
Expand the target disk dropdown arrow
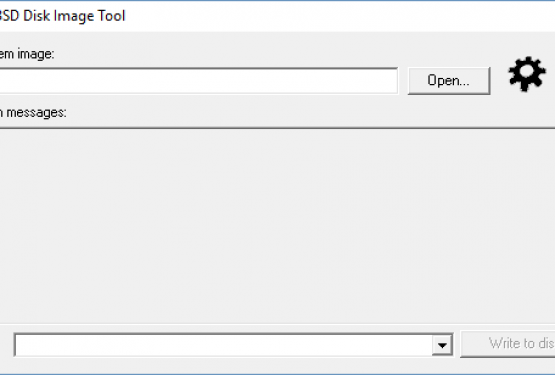click(442, 345)
